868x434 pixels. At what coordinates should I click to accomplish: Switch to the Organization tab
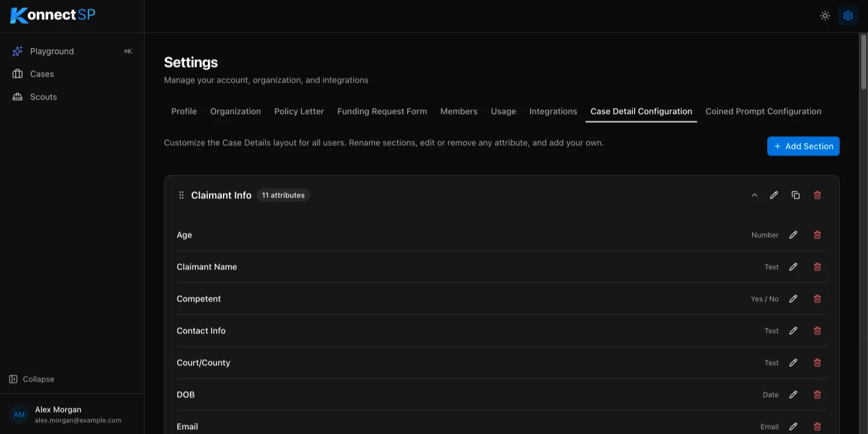point(236,112)
